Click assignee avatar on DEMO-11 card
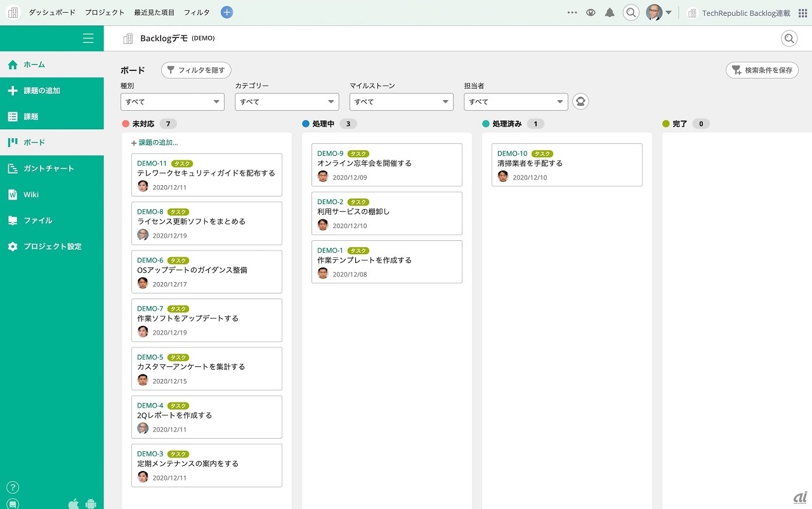Image resolution: width=812 pixels, height=509 pixels. pyautogui.click(x=143, y=186)
